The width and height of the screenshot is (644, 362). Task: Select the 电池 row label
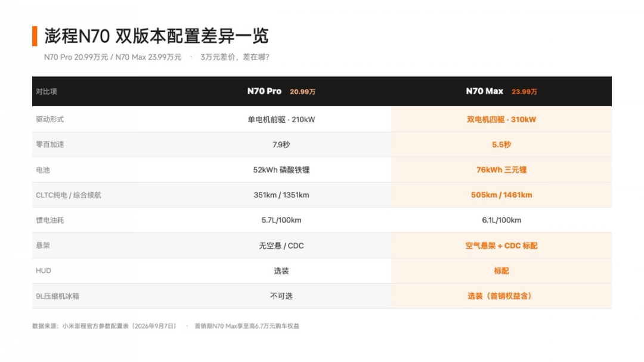[x=43, y=170]
